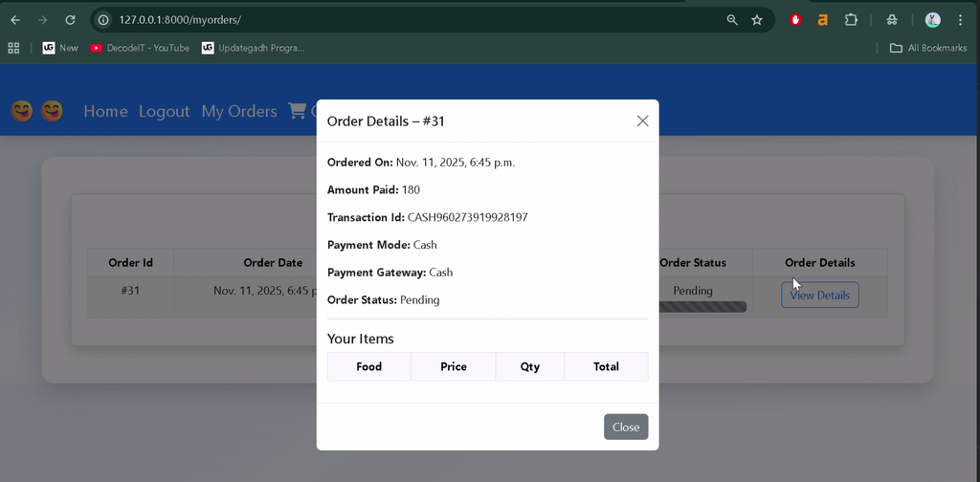Go to Home in the navbar
The image size is (980, 482).
point(105,111)
